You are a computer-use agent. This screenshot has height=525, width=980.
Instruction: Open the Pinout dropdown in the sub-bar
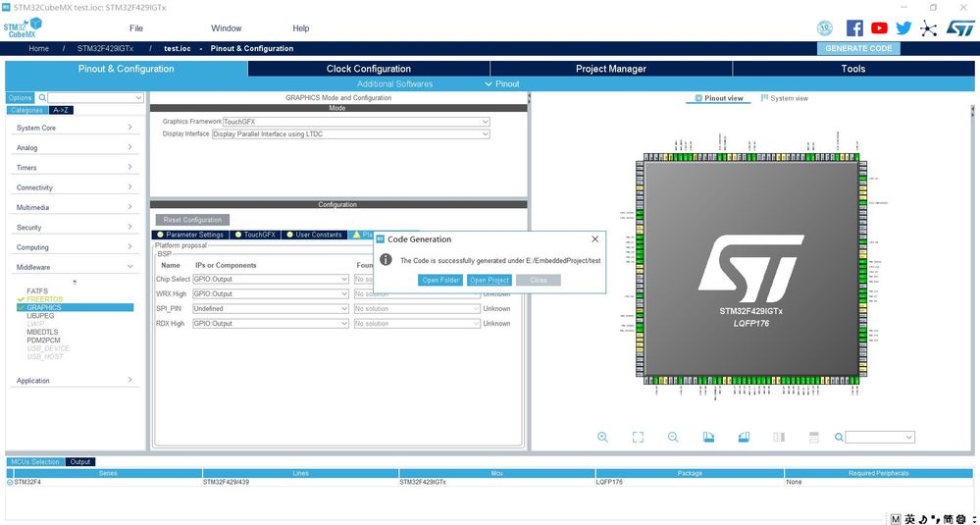(x=502, y=83)
